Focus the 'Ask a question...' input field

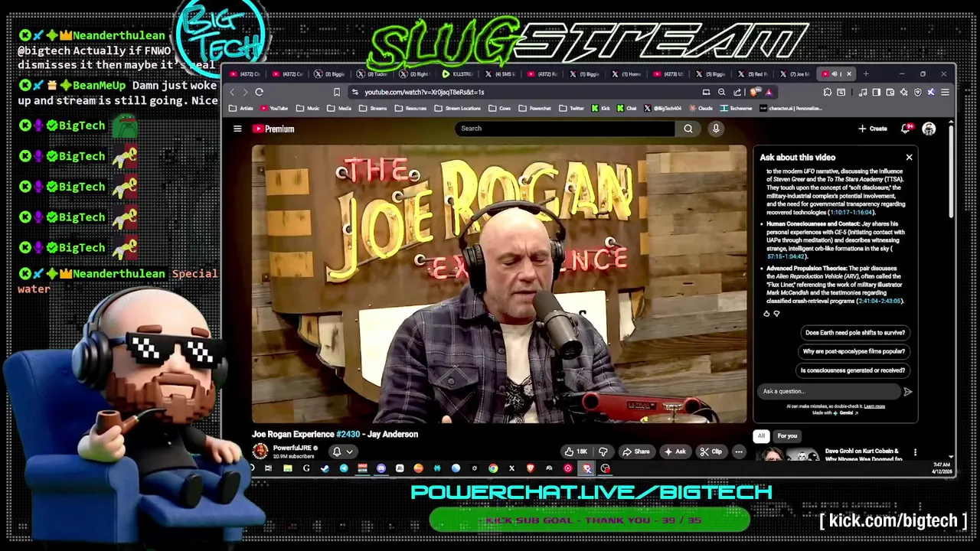click(830, 391)
